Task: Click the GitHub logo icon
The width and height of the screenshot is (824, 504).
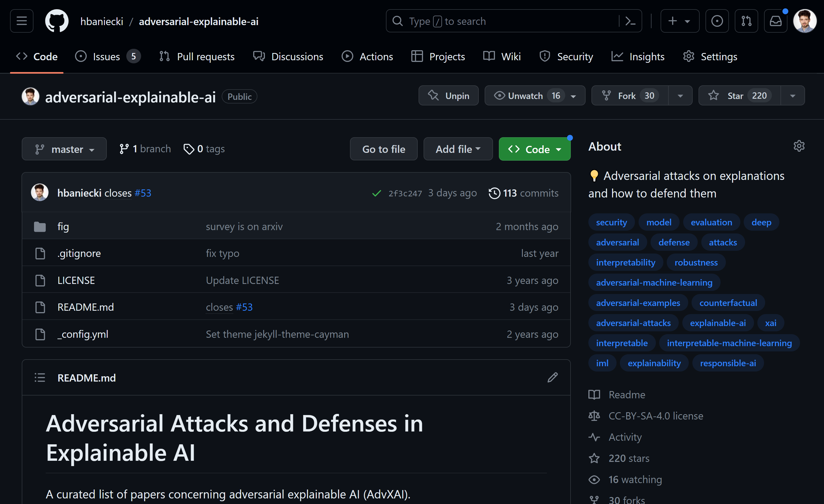Action: 57,21
